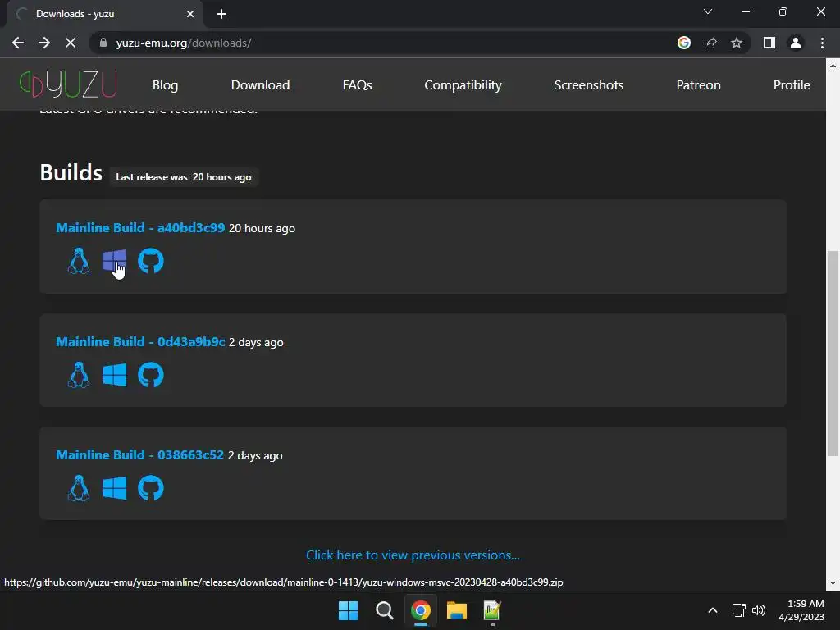Image resolution: width=840 pixels, height=630 pixels.
Task: Download Linux build for 0d43a9b9c
Action: point(78,374)
